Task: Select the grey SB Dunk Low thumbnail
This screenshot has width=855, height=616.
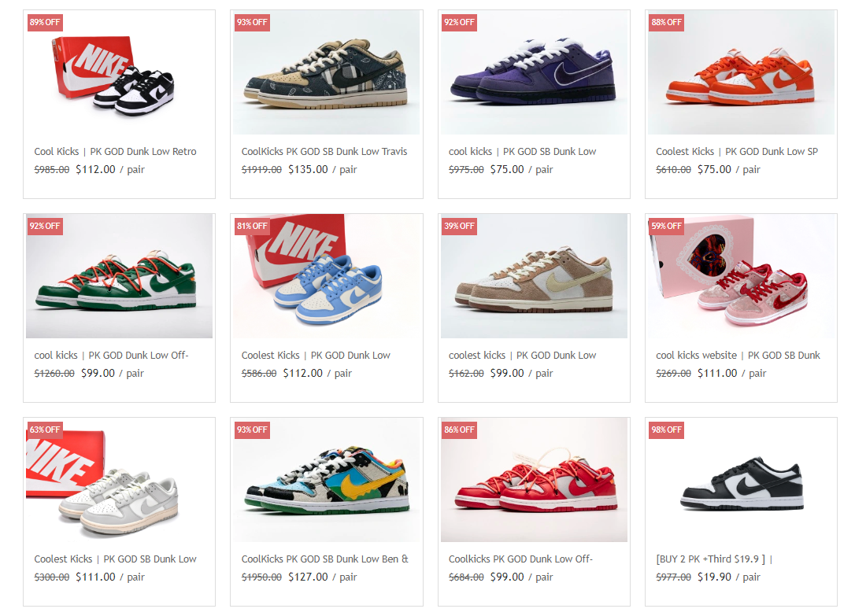Action: point(119,480)
